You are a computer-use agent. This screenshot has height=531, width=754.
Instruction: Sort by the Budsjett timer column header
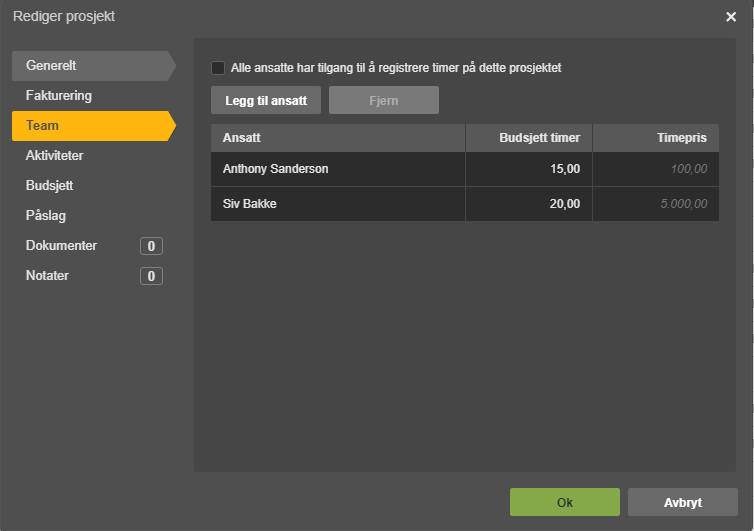(529, 138)
